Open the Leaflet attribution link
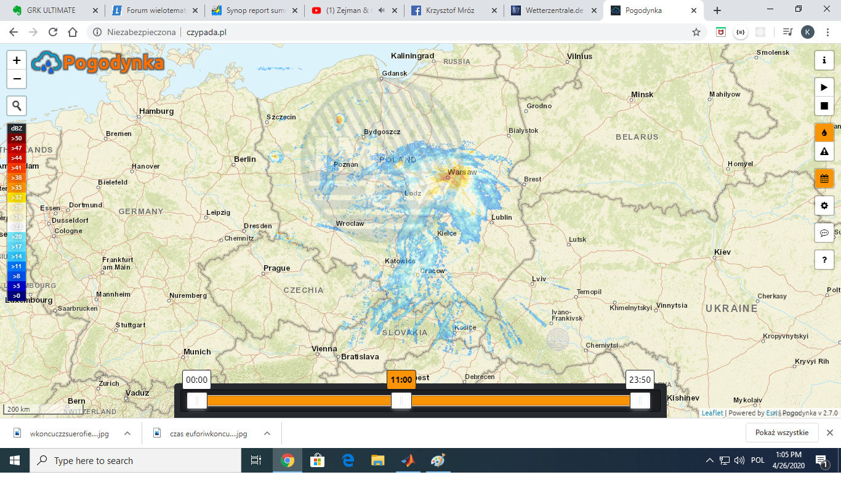This screenshot has width=841, height=504. coord(712,413)
